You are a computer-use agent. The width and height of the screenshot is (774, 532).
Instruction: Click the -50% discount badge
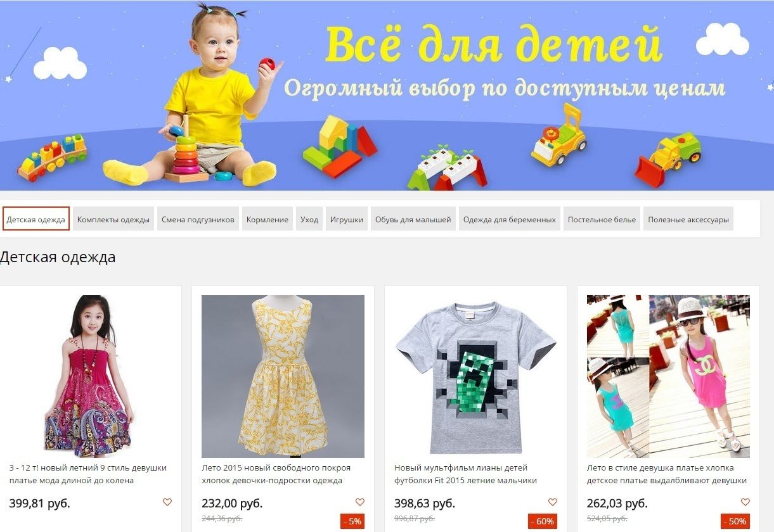coord(735,522)
